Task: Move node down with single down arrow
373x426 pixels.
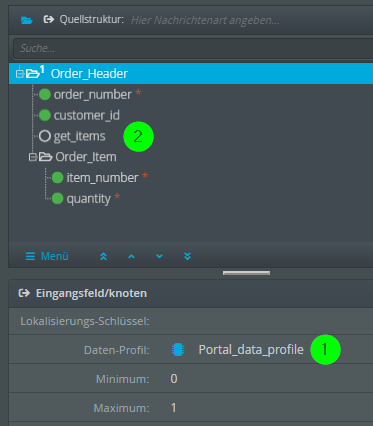Action: (x=160, y=256)
